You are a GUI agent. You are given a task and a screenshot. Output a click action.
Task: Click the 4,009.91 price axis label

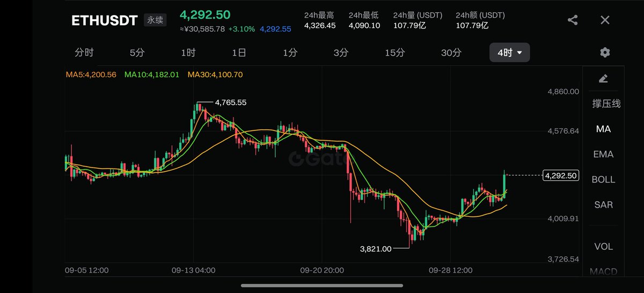[x=563, y=219]
